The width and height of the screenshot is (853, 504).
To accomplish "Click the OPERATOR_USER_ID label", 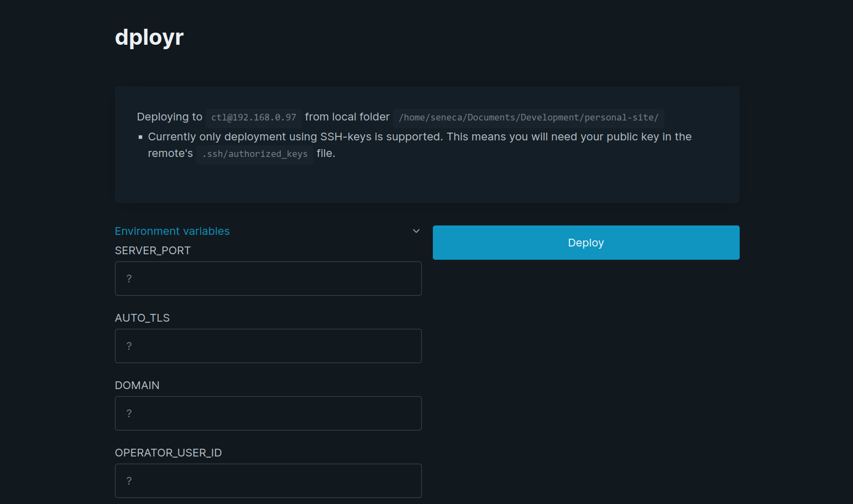I will pyautogui.click(x=168, y=453).
